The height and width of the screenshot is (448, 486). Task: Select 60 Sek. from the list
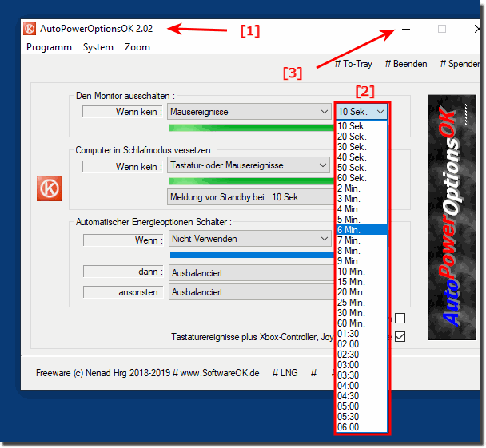[x=362, y=178]
